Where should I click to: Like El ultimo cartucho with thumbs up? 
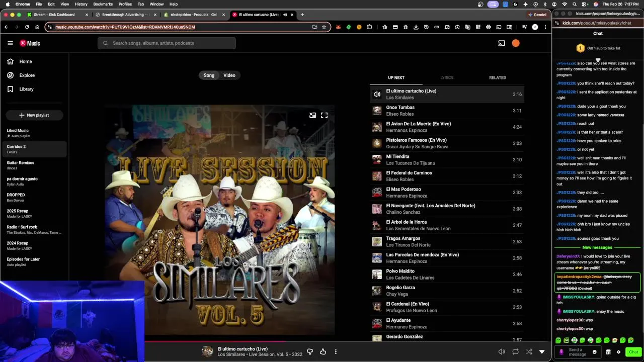(323, 351)
